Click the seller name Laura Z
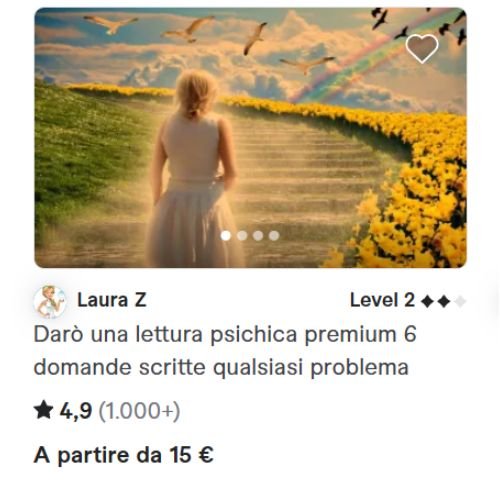This screenshot has height=500, width=500. tap(112, 300)
